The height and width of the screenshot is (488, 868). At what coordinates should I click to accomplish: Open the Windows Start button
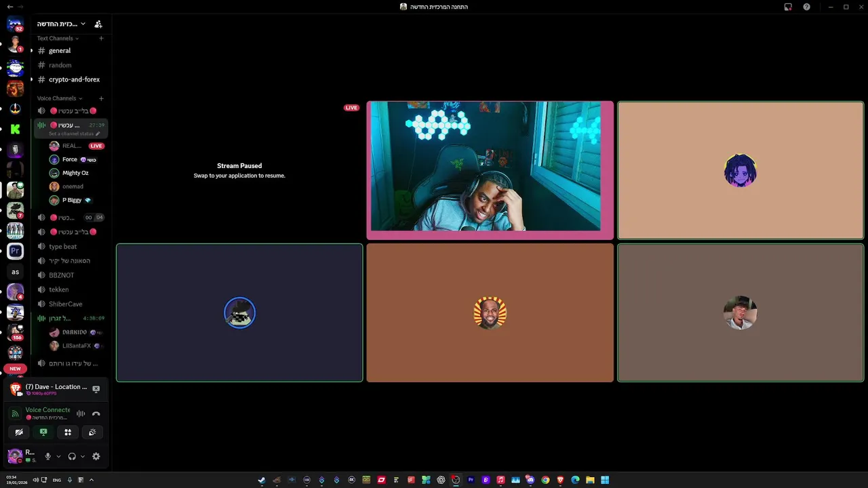click(605, 480)
